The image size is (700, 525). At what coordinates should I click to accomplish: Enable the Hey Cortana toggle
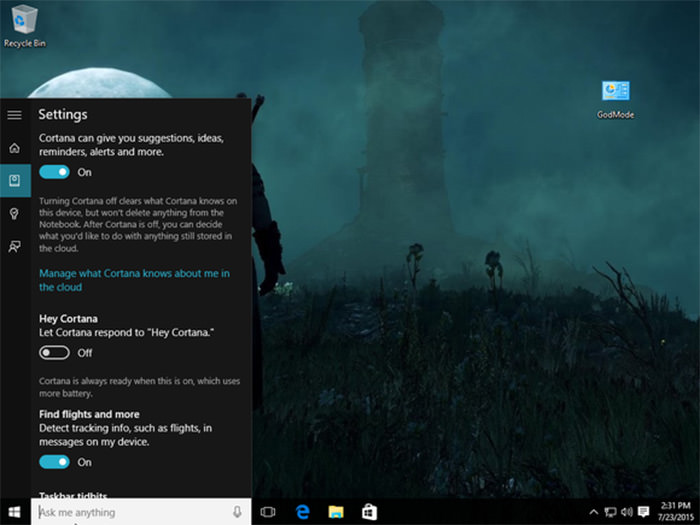[x=55, y=353]
